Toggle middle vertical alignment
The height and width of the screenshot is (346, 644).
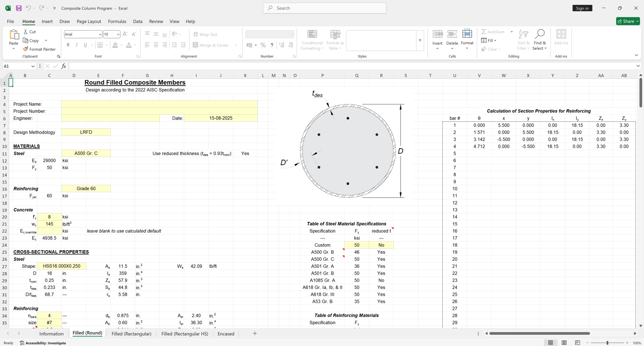(156, 34)
